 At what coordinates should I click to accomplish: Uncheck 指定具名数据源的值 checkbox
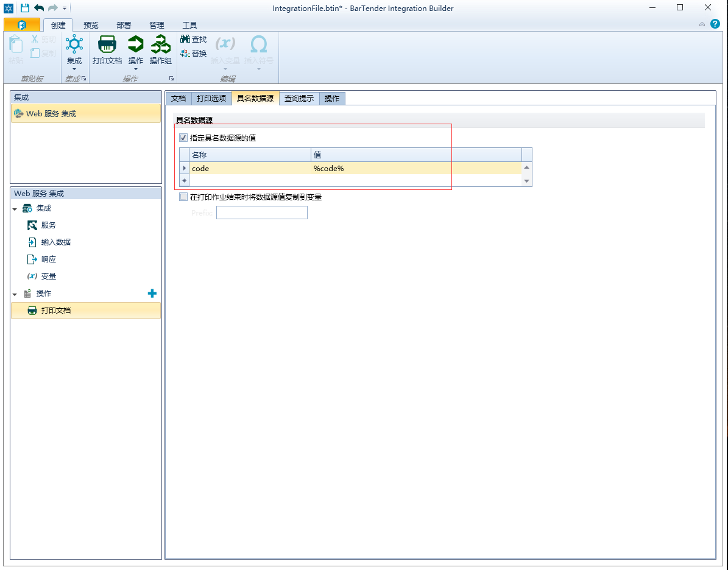coord(183,138)
